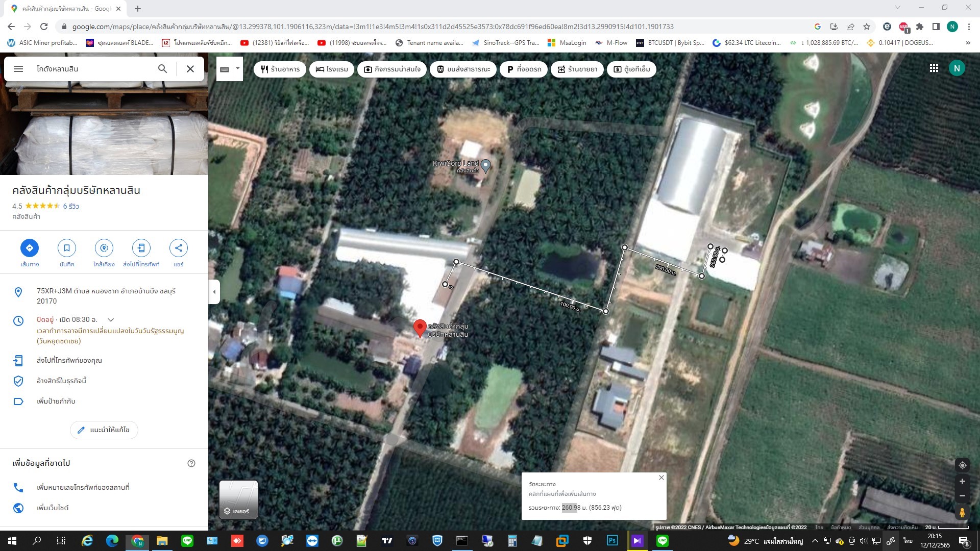Close the measure distance popup
This screenshot has height=551, width=980.
(661, 478)
